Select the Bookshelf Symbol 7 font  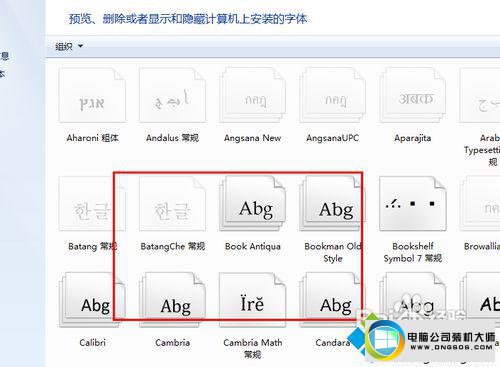pos(412,204)
